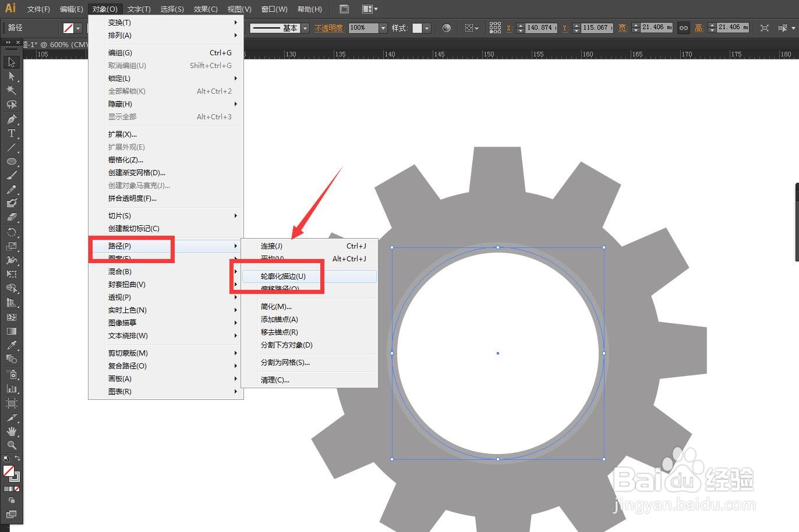Select the Slice tool
This screenshot has width=799, height=532.
pos(11,417)
